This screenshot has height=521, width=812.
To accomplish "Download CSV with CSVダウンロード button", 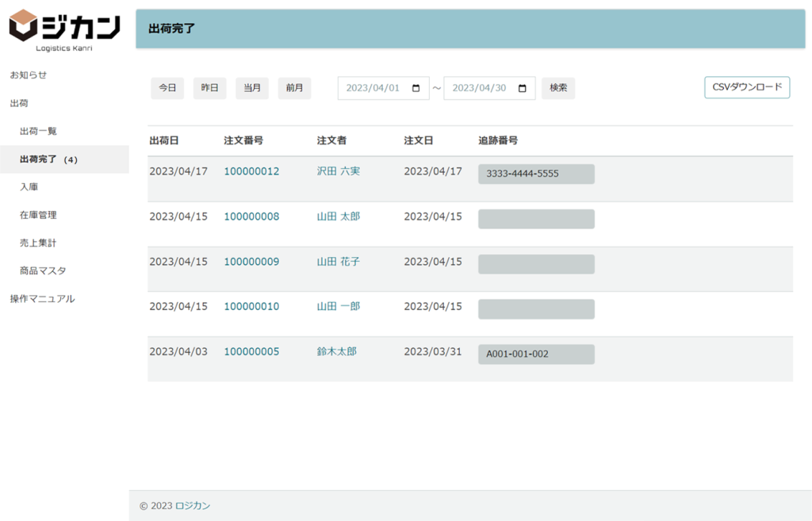I will [747, 87].
